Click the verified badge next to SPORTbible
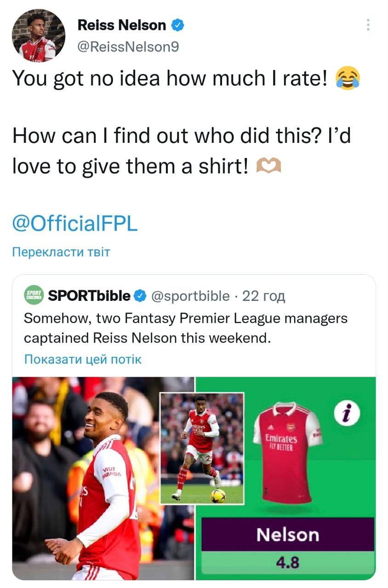The width and height of the screenshot is (388, 588). coord(141,296)
